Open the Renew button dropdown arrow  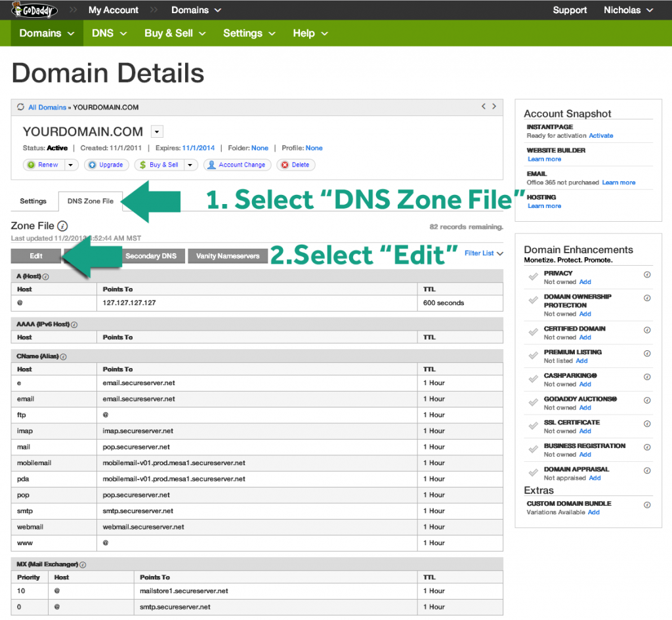[71, 165]
